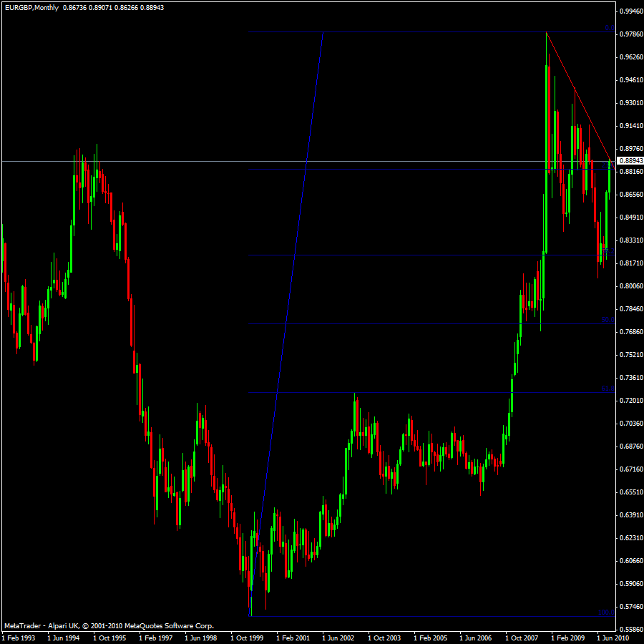Screen dimensions: 644x644
Task: Click the 1 Oct 1999 date label
Action: pyautogui.click(x=248, y=638)
